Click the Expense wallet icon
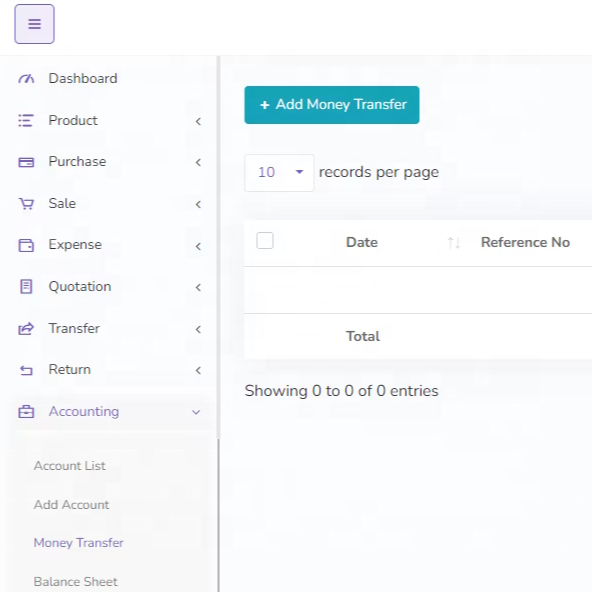The image size is (592, 592). (26, 245)
